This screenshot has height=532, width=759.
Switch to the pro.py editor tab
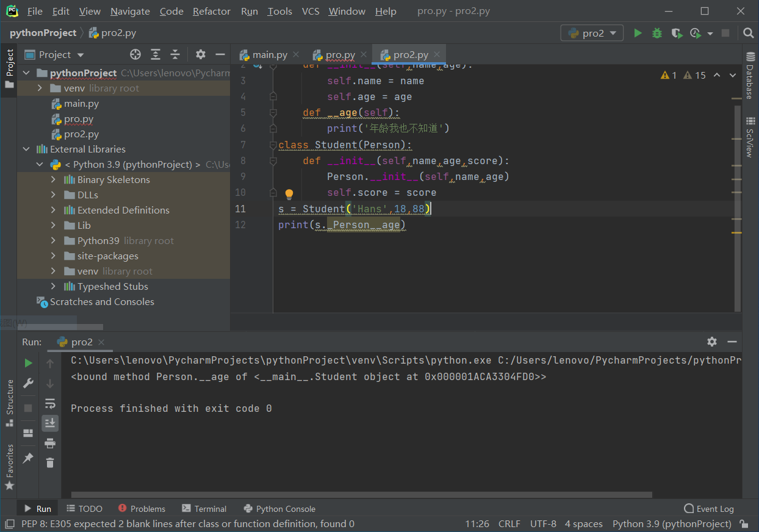[340, 54]
